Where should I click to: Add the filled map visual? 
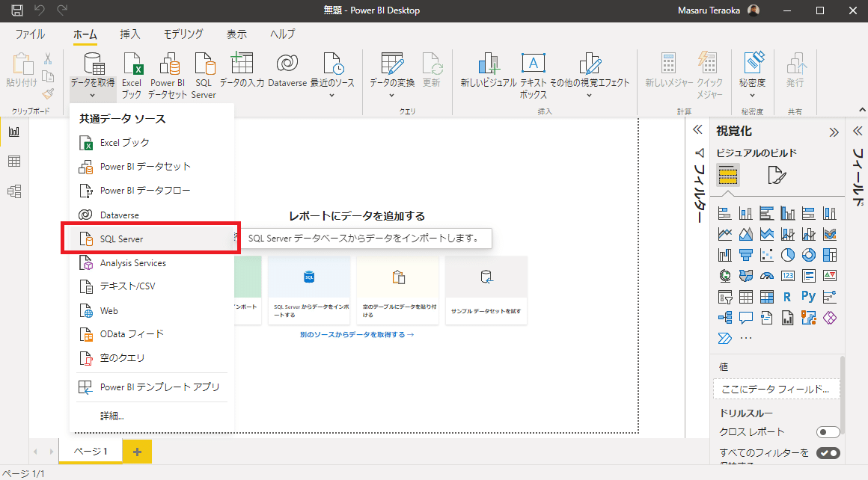click(746, 275)
